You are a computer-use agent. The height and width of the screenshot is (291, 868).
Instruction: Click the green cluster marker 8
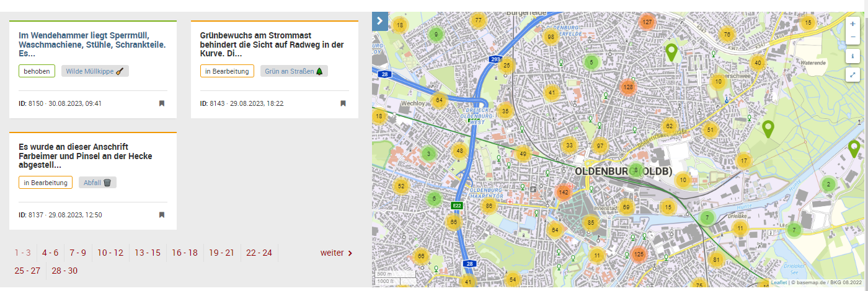[635, 170]
